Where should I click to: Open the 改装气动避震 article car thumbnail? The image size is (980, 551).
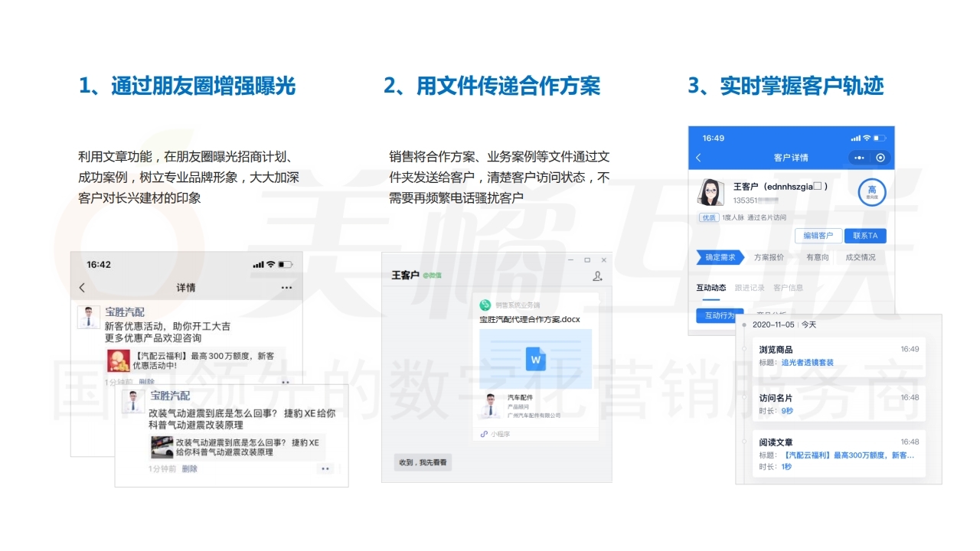pyautogui.click(x=162, y=447)
